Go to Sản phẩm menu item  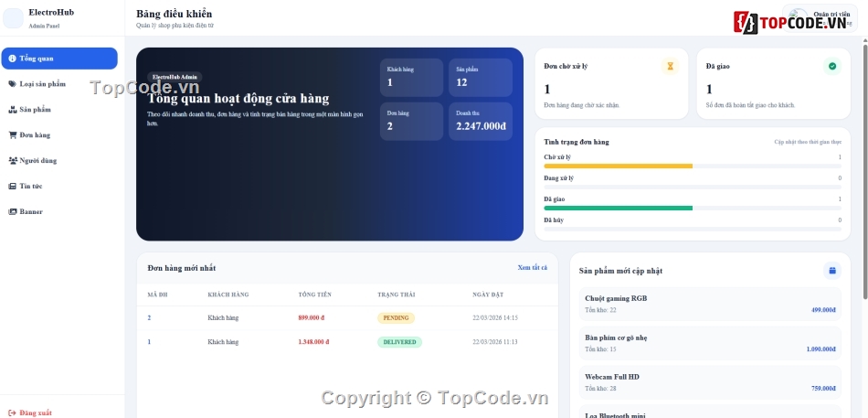pos(59,109)
